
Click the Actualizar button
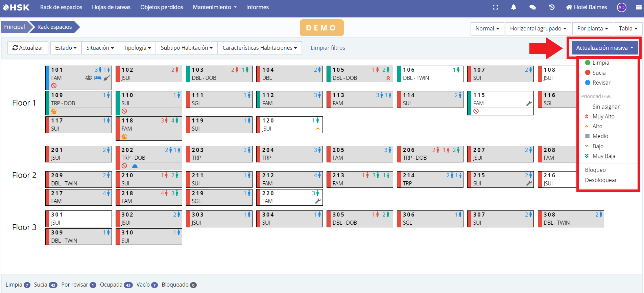pyautogui.click(x=28, y=48)
